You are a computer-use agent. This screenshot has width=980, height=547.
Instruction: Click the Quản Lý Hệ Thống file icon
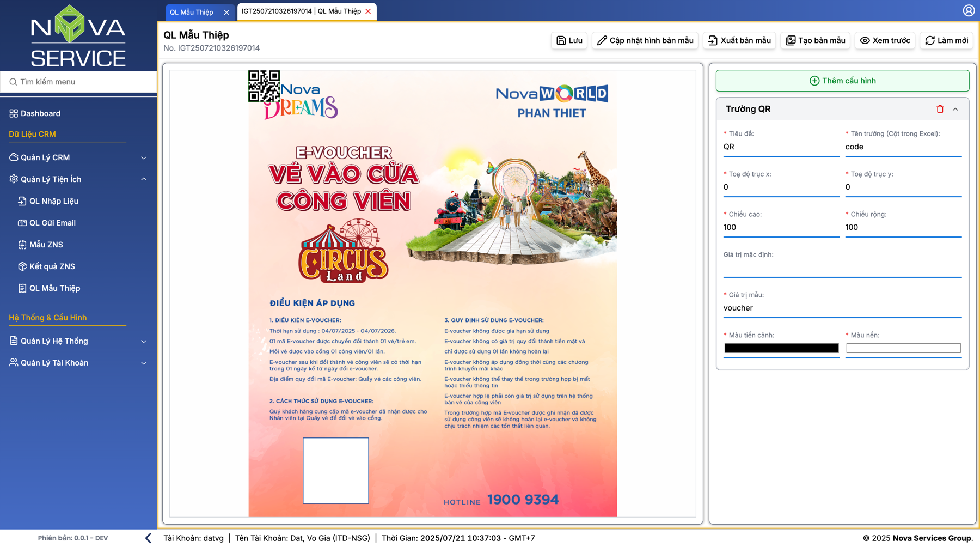coord(14,341)
